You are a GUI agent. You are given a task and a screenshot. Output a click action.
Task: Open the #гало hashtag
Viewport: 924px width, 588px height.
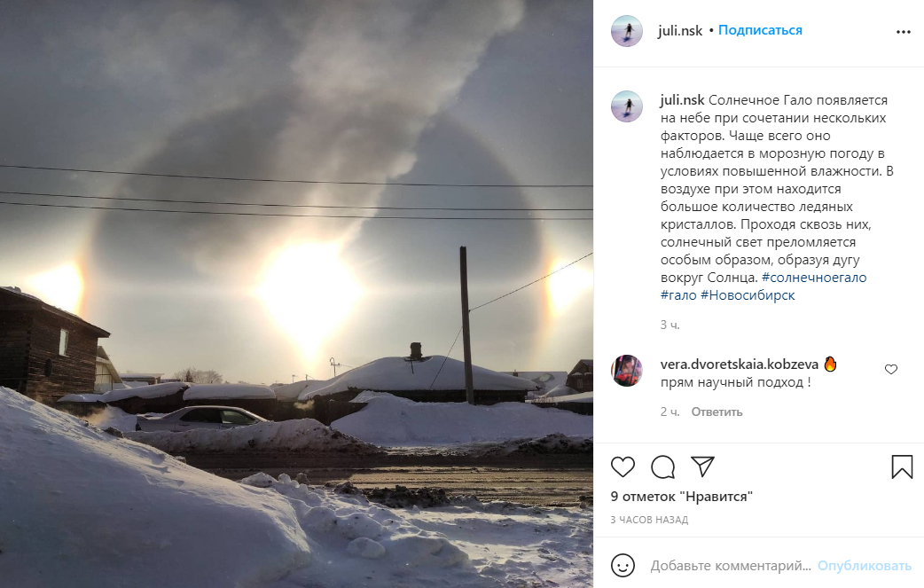pyautogui.click(x=678, y=295)
